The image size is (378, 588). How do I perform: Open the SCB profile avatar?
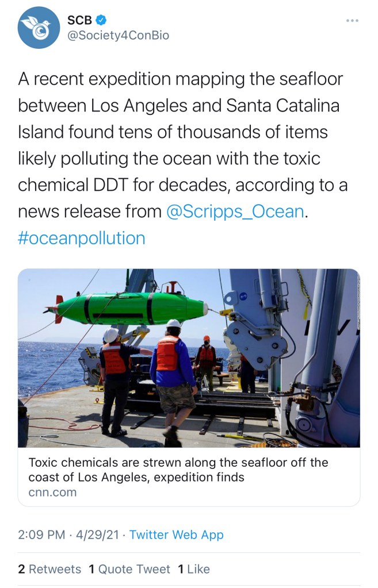(39, 28)
